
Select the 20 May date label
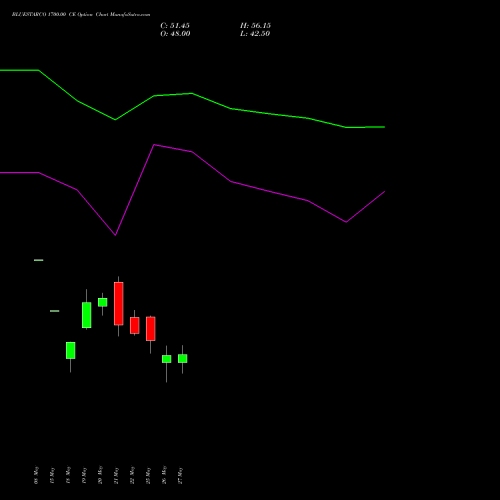click(x=100, y=475)
